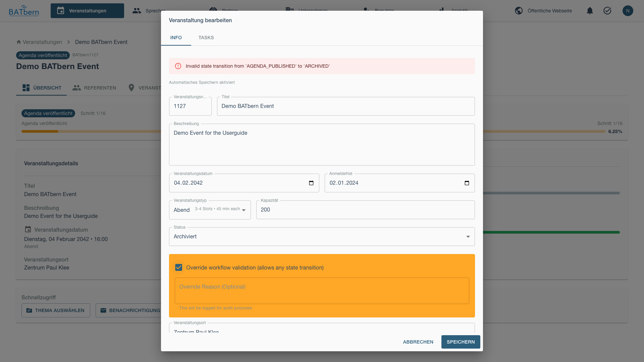Focus the Override Reason text area
The width and height of the screenshot is (644, 362).
coord(322,291)
